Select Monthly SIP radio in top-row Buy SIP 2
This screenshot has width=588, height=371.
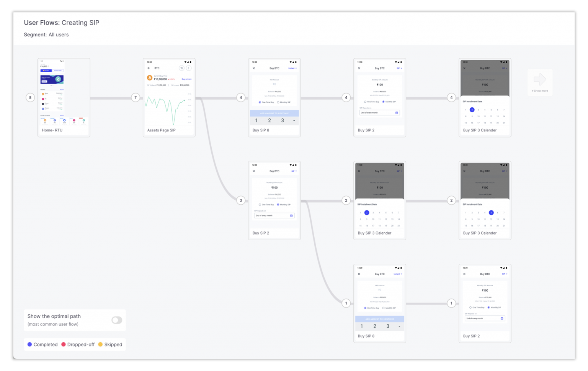[383, 102]
